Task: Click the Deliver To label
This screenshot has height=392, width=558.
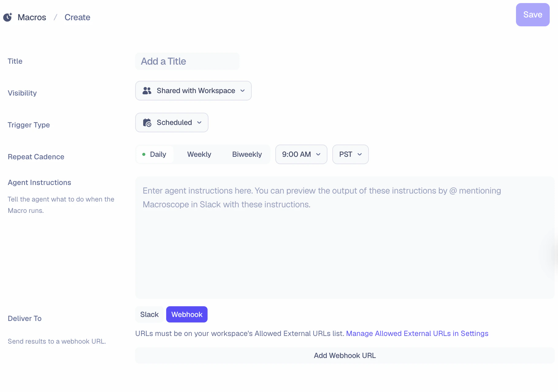Action: click(x=25, y=318)
